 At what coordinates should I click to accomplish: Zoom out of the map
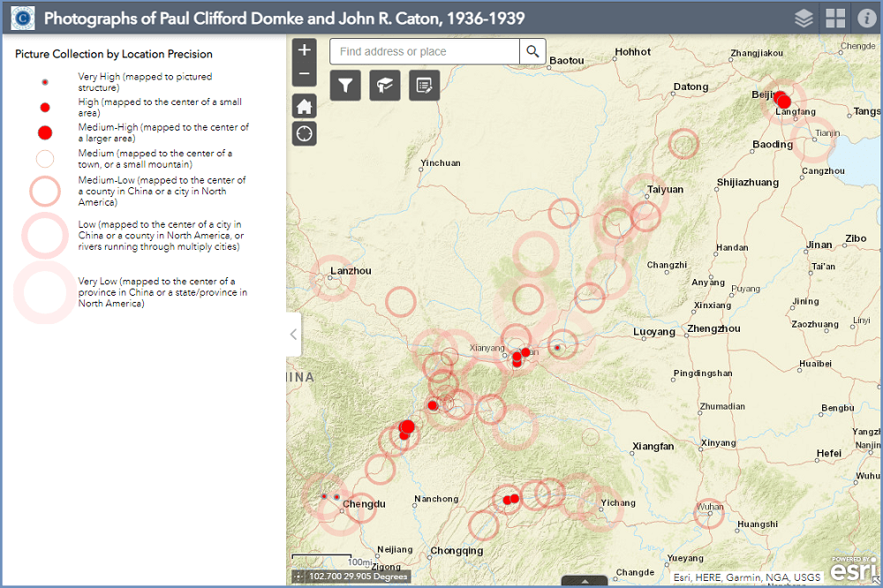pos(304,74)
